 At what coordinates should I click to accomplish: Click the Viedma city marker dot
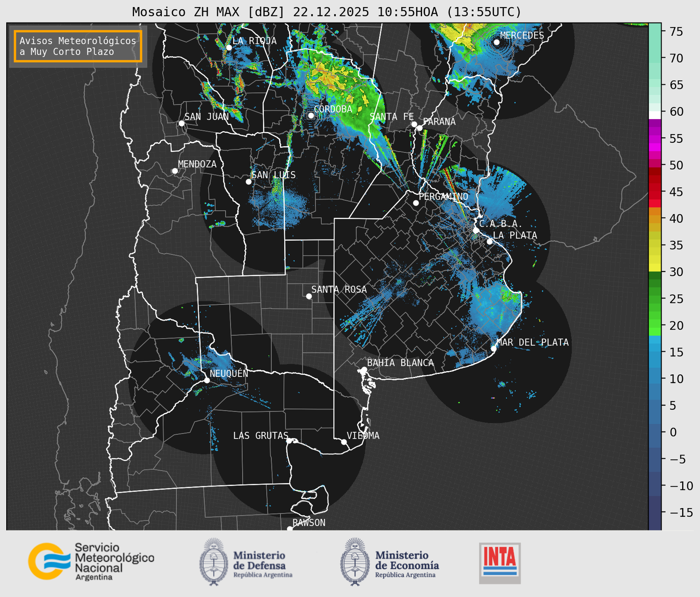344,442
